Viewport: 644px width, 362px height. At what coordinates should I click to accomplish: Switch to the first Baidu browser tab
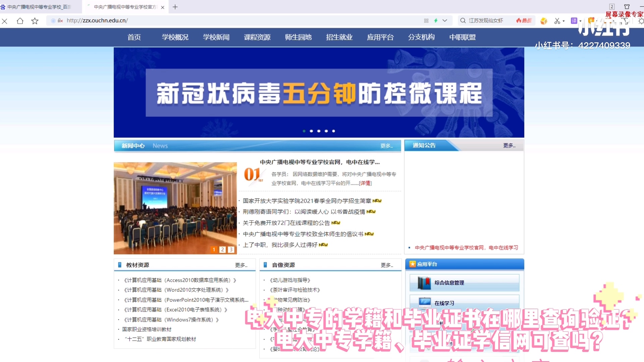[40, 7]
